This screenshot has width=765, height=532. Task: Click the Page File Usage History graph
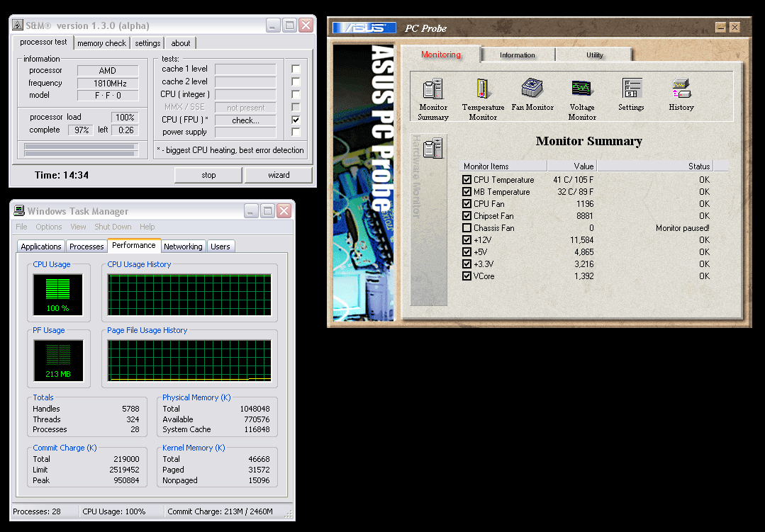[189, 361]
